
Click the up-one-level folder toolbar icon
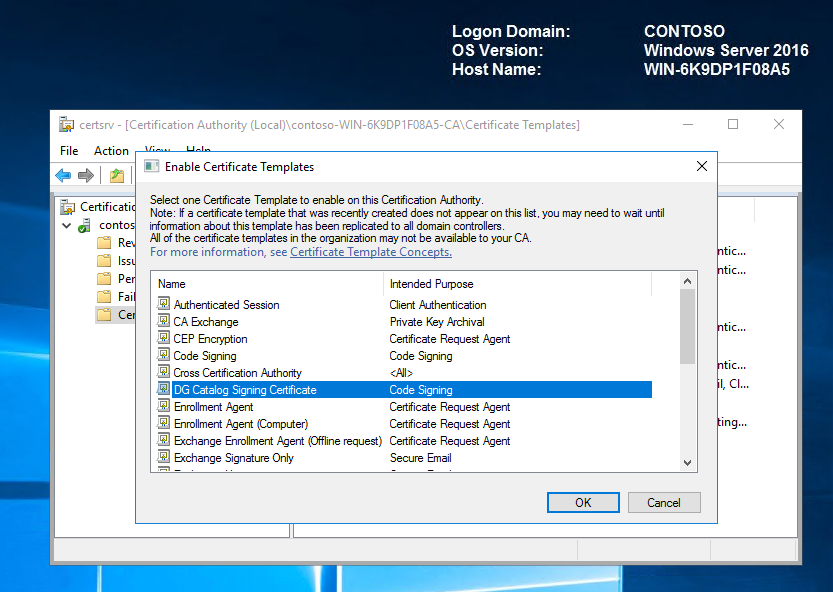pos(117,175)
